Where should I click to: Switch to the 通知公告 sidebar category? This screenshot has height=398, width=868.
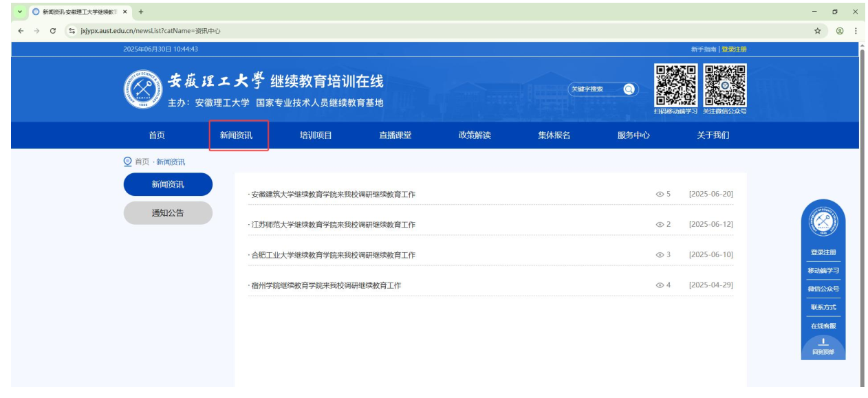click(168, 213)
